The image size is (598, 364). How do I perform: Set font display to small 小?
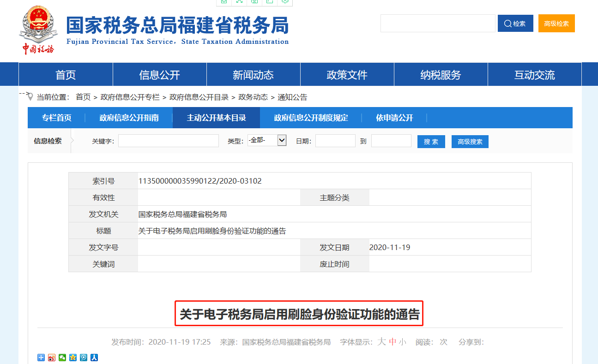coord(402,342)
